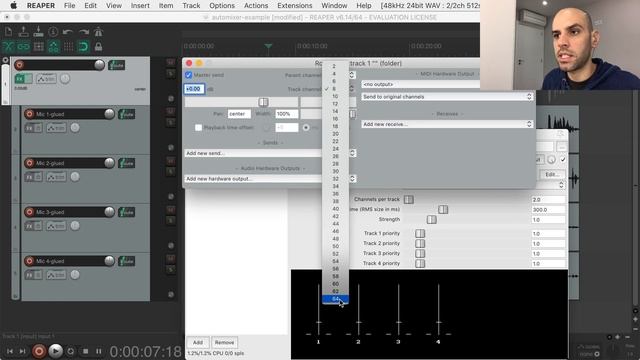Click the track volume dB input field
640x360 pixels.
point(194,89)
